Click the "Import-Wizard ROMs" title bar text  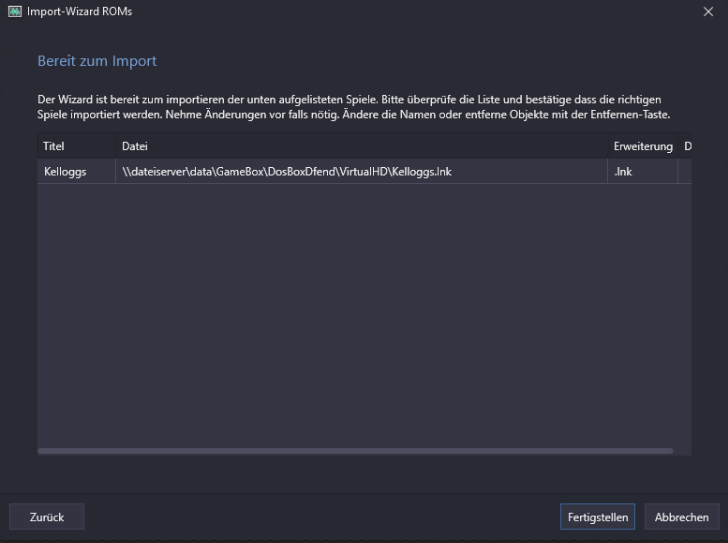(x=79, y=11)
